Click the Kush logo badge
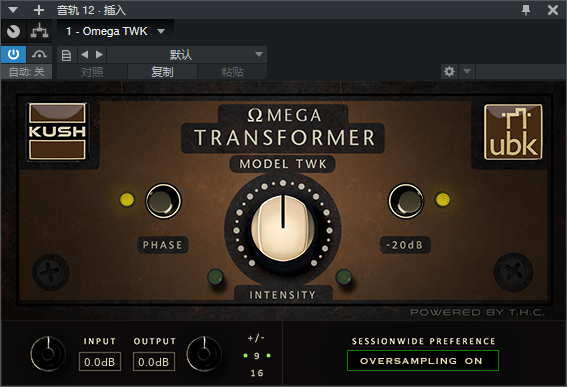The width and height of the screenshot is (567, 387). tap(57, 132)
